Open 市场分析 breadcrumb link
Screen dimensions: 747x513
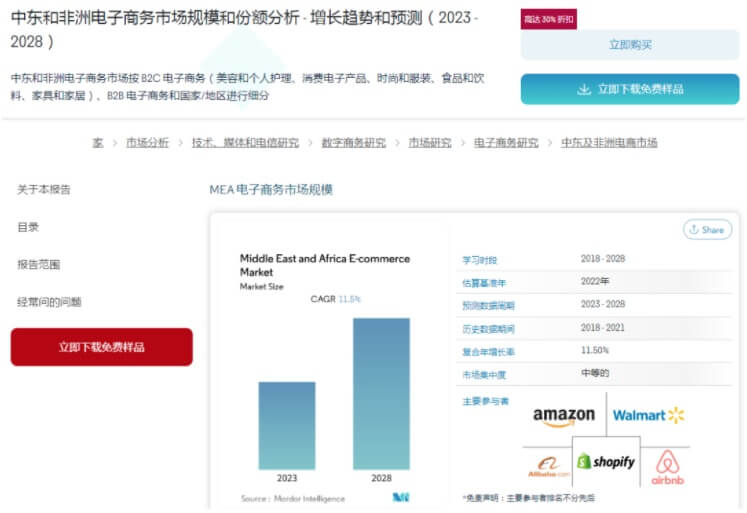pos(147,143)
